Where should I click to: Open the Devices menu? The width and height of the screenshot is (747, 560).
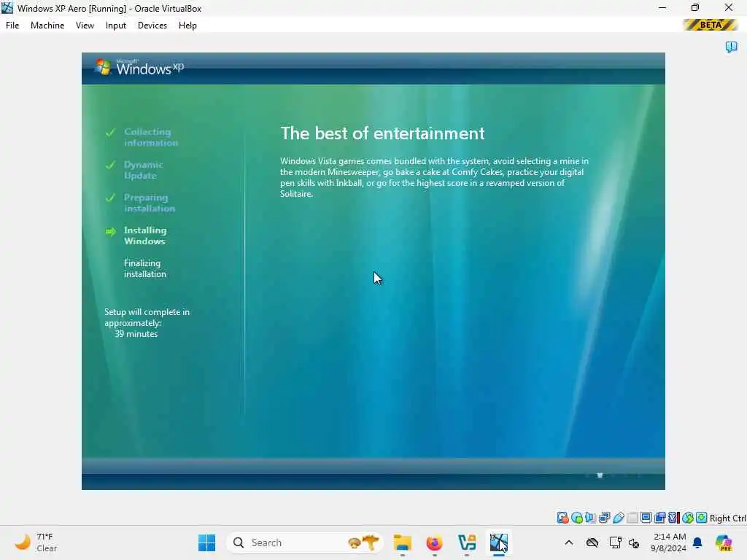(x=152, y=26)
